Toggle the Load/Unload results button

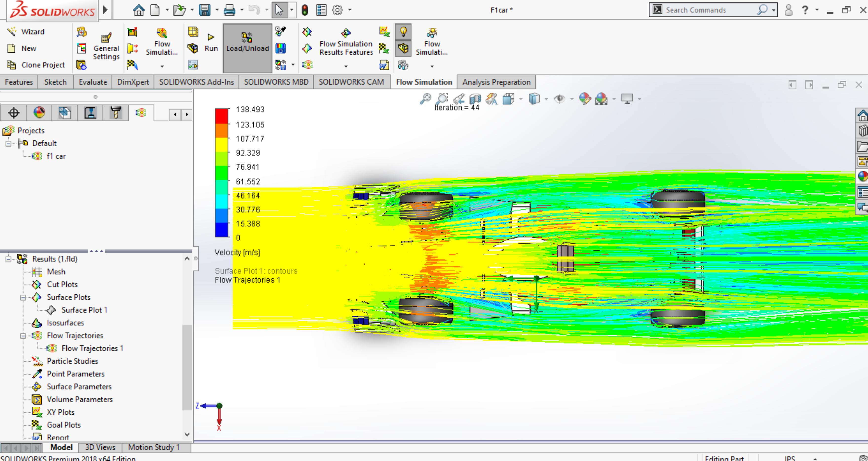click(x=248, y=48)
